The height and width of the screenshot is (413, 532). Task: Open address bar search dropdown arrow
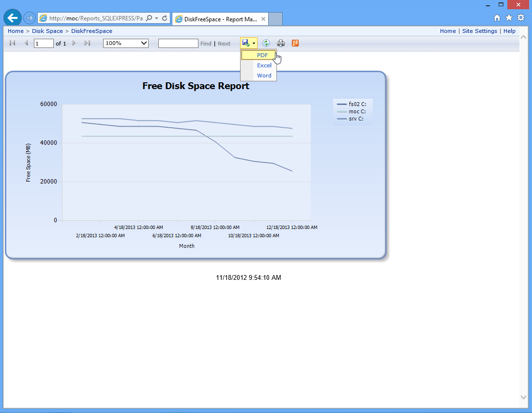click(156, 18)
